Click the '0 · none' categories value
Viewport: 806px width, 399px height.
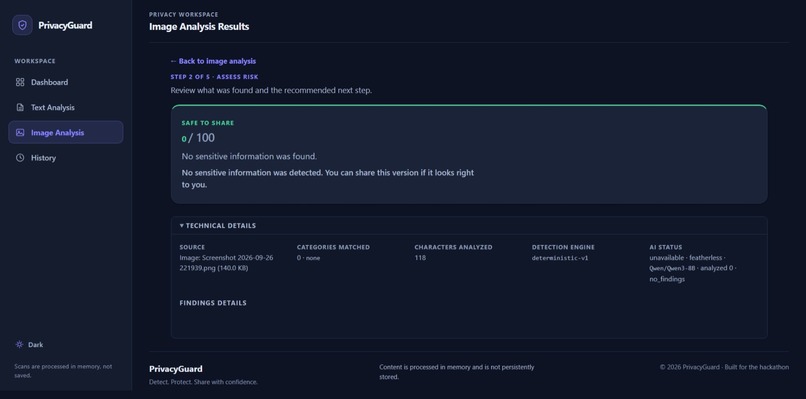tap(308, 258)
